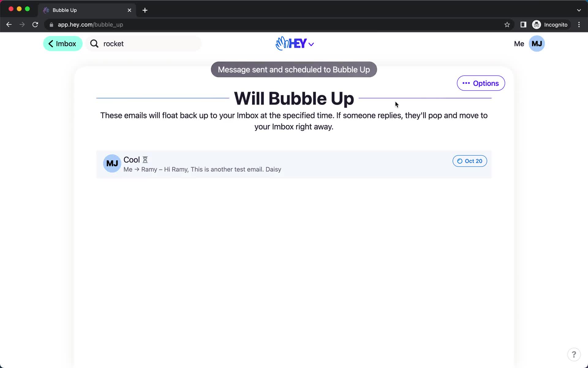The width and height of the screenshot is (588, 368).
Task: Click the MJ profile avatar icon
Action: pos(537,43)
